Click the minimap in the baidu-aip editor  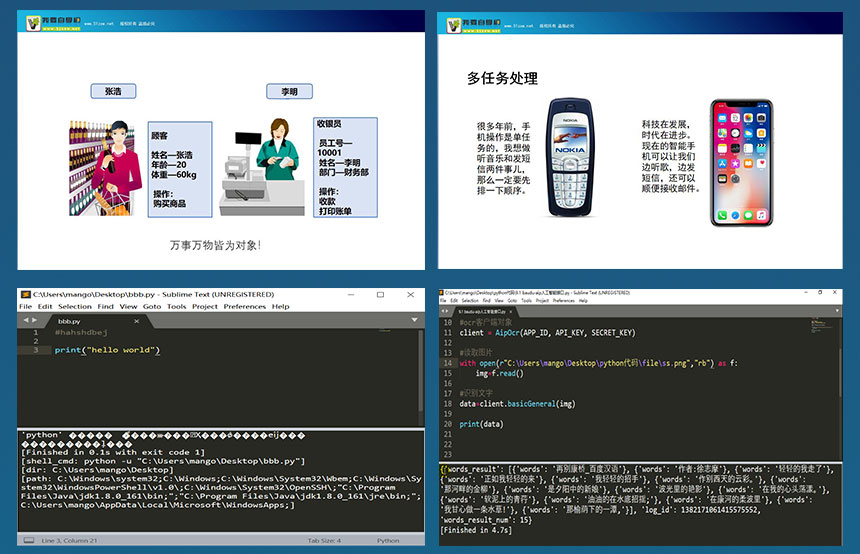(820, 326)
